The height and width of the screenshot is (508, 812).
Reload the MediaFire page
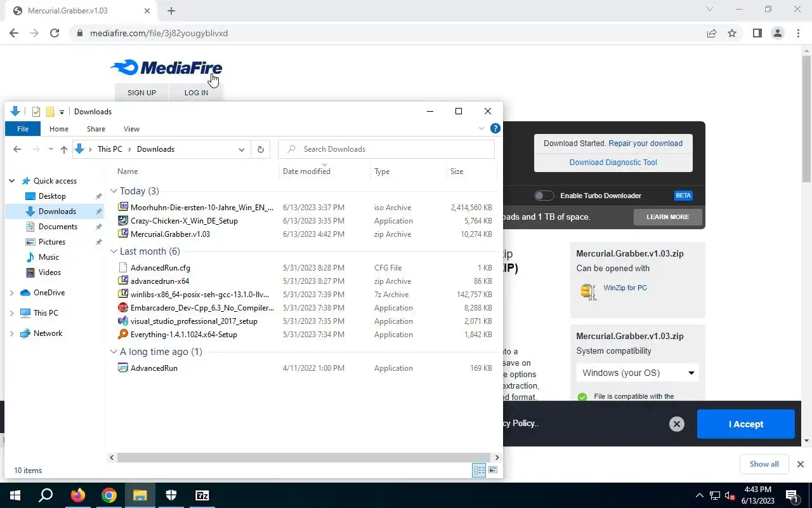tap(55, 33)
